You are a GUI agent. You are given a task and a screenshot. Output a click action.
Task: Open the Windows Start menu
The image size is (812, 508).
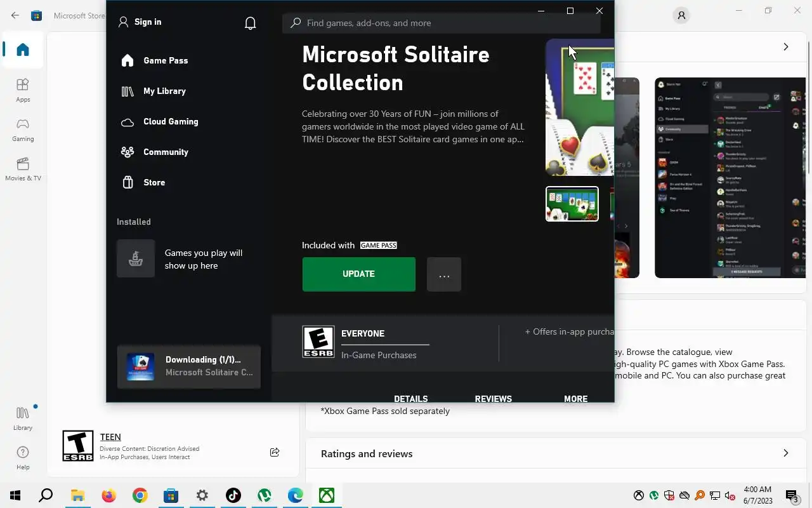15,495
